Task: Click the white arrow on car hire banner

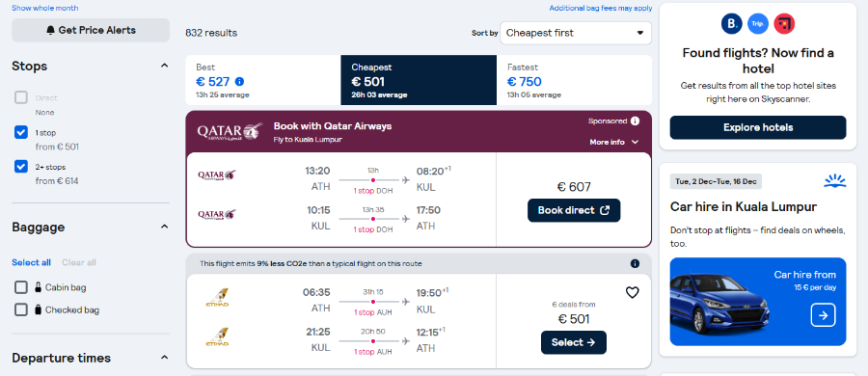Action: 823,315
